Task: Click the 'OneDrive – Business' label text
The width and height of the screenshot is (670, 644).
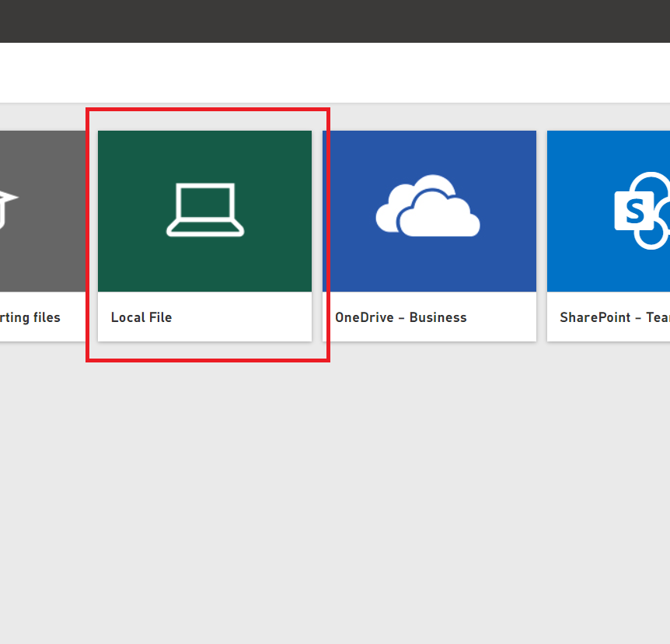Action: (x=401, y=317)
